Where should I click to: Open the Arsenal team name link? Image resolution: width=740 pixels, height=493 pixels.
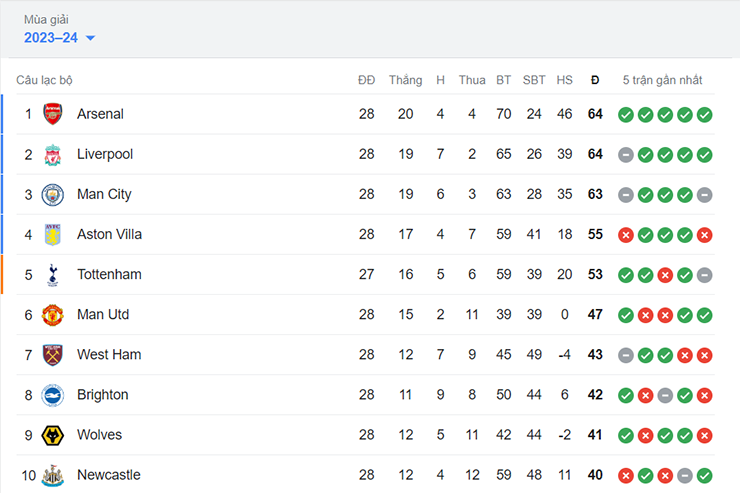[x=100, y=114]
